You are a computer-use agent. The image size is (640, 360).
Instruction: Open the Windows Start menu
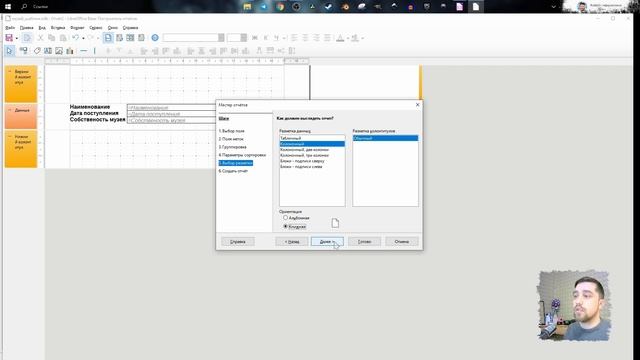(x=8, y=7)
